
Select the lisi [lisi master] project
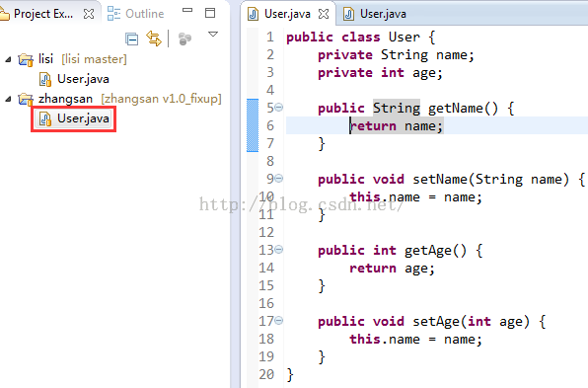(x=83, y=59)
